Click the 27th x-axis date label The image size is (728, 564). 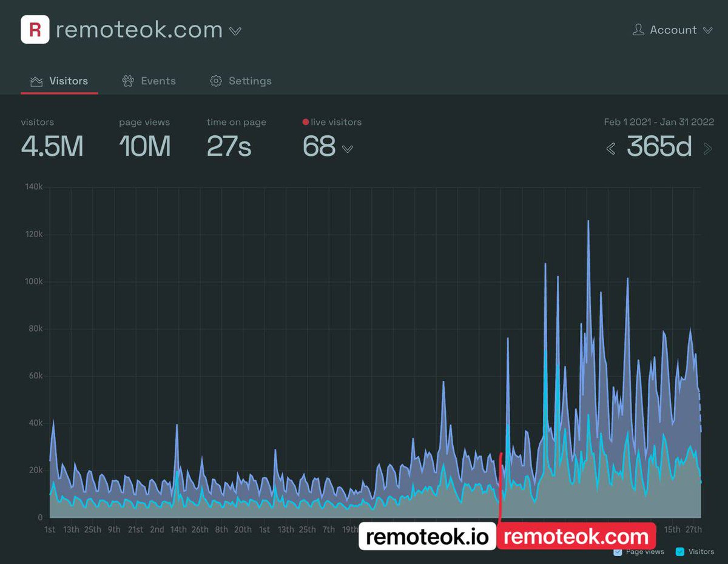[693, 529]
